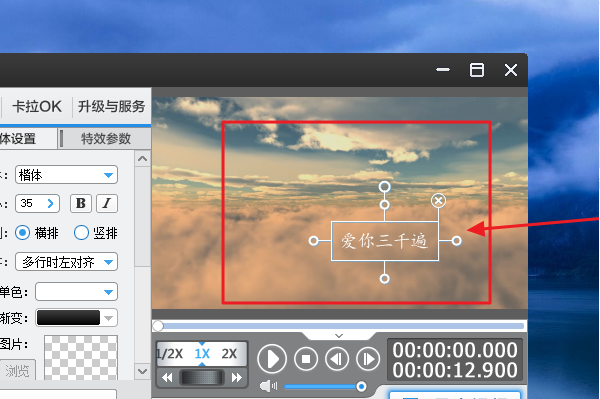Set playback speed to 2X

tap(229, 354)
